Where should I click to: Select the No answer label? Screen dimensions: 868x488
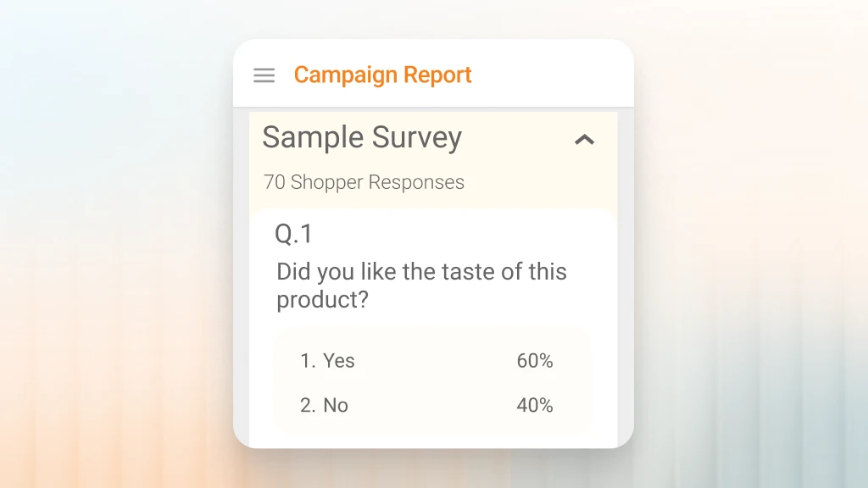pyautogui.click(x=336, y=406)
